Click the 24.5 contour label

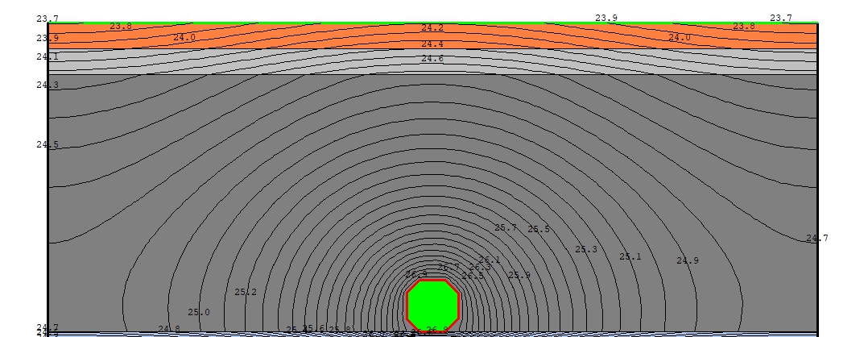48,144
